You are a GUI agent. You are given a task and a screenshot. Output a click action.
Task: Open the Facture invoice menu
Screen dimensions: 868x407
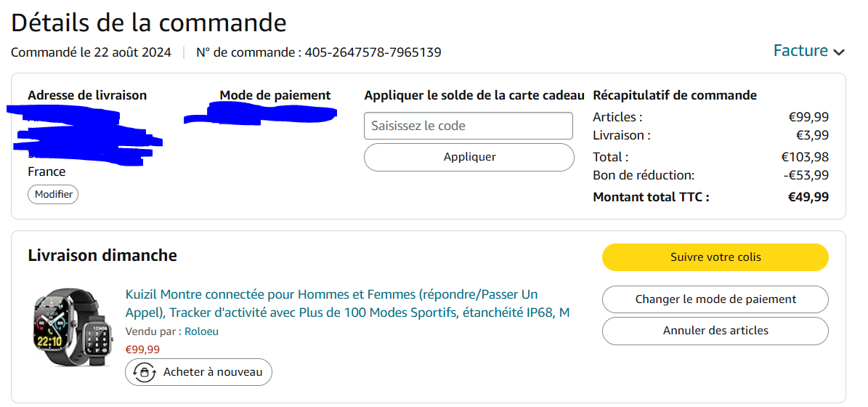pyautogui.click(x=800, y=51)
